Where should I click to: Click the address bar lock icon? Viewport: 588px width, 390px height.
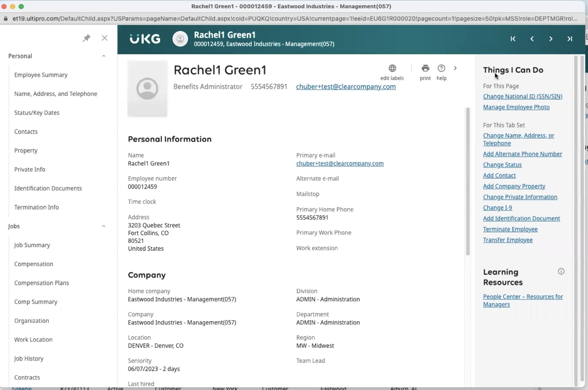(x=5, y=19)
